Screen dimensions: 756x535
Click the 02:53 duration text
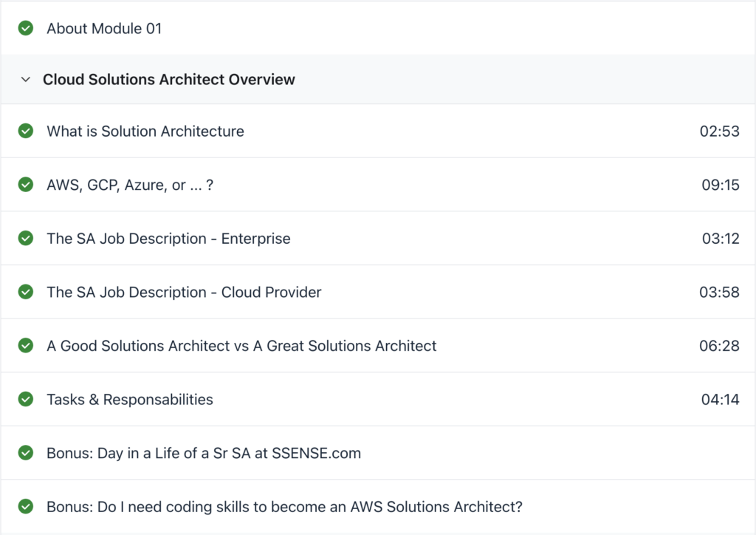(719, 132)
